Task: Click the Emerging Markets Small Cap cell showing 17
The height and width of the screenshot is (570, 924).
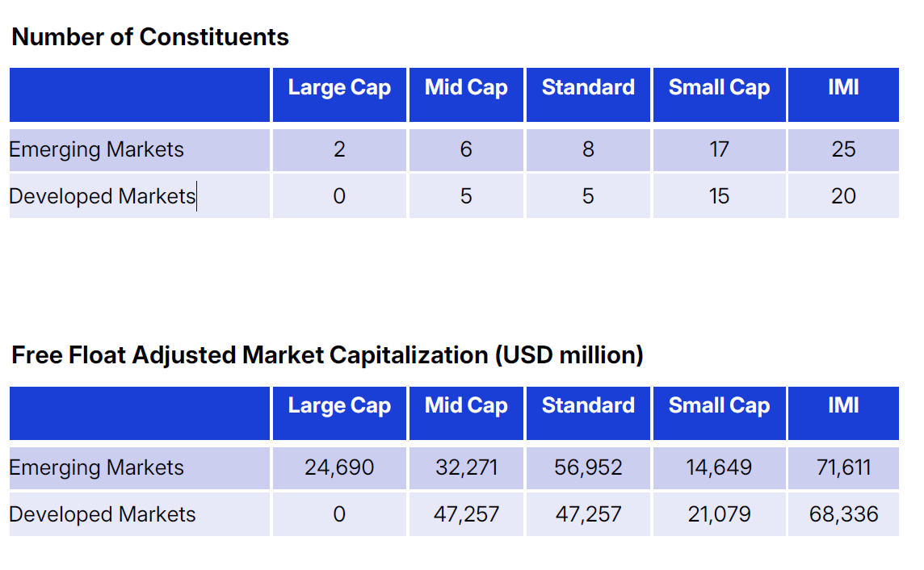Action: click(719, 150)
